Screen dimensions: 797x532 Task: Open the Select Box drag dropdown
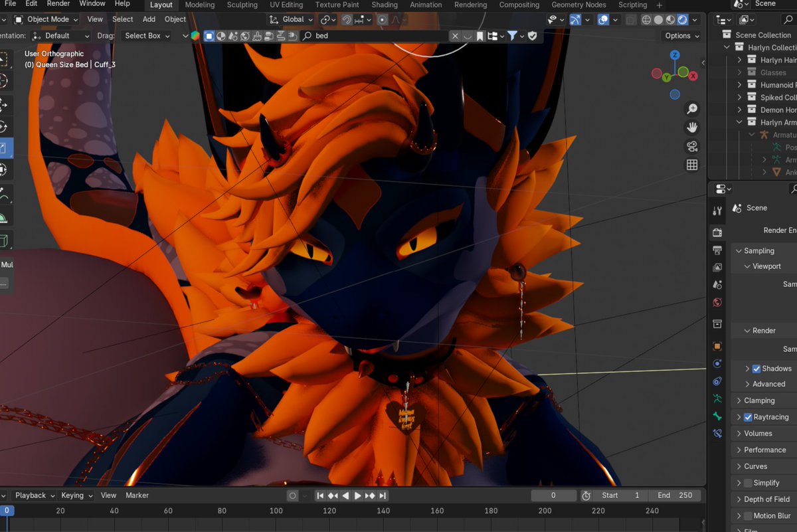click(x=147, y=36)
